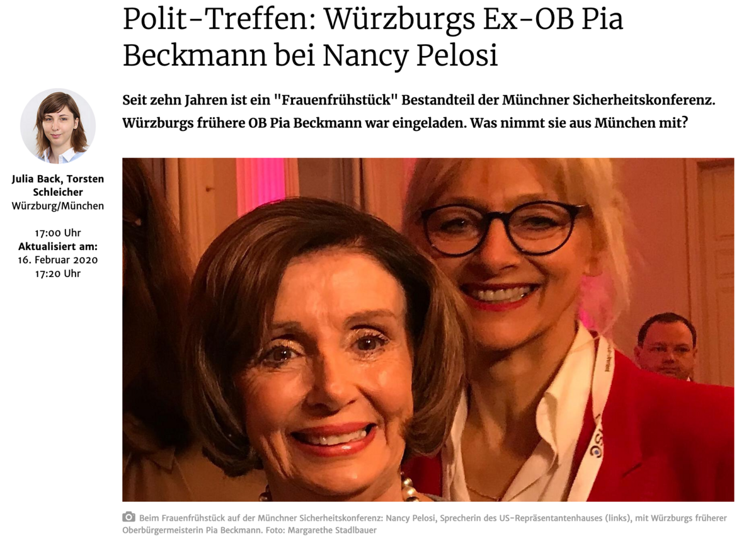Image resolution: width=756 pixels, height=546 pixels.
Task: Click the camera icon beside the caption
Action: point(129,517)
